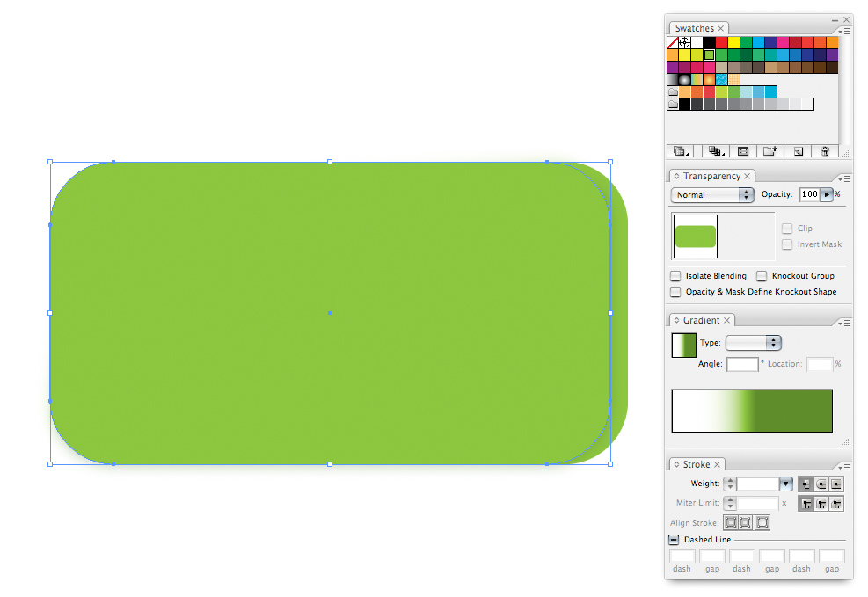Image resolution: width=868 pixels, height=597 pixels.
Task: Pick the black swatch in top row
Action: pyautogui.click(x=709, y=42)
